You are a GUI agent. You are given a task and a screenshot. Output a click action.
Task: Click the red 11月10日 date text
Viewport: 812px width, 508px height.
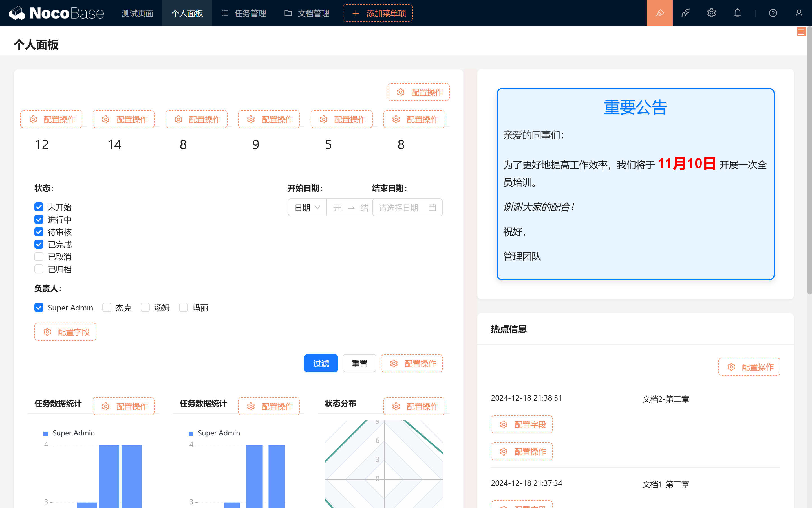tap(687, 164)
